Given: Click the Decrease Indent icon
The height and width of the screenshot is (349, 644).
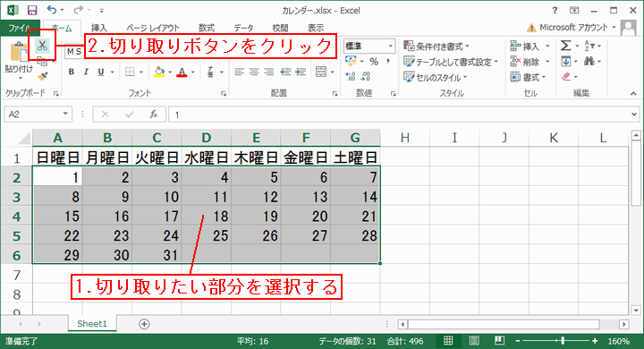Looking at the screenshot, I should pyautogui.click(x=285, y=72).
